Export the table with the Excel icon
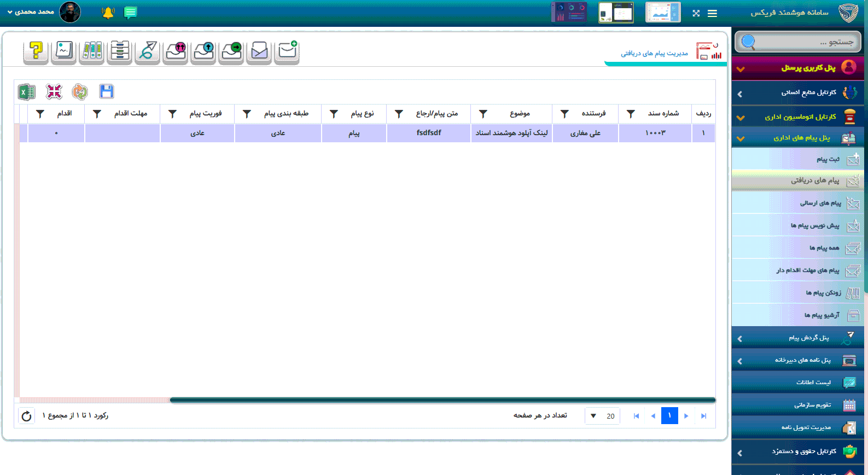The image size is (868, 475). click(26, 92)
